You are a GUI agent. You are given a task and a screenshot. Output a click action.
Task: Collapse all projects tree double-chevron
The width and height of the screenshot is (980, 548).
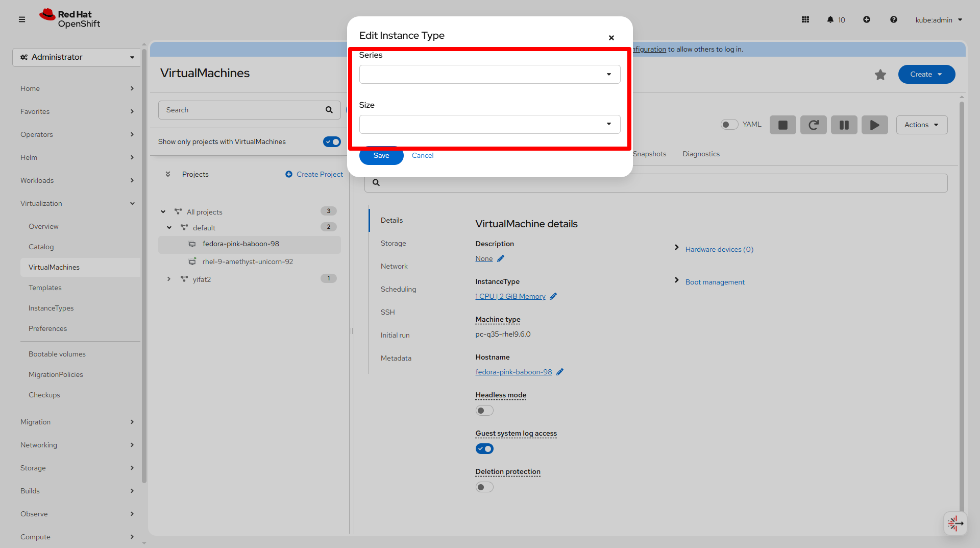click(x=167, y=174)
